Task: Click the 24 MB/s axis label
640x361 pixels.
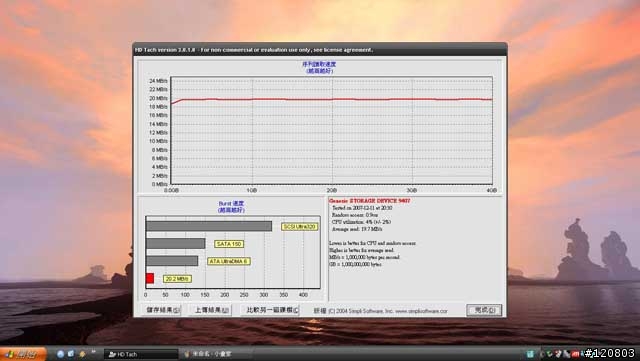Action: (x=158, y=81)
